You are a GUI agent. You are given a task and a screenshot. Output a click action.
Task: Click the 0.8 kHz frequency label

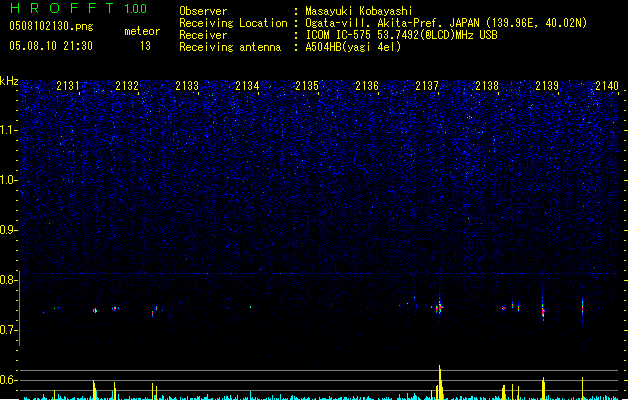coord(8,280)
